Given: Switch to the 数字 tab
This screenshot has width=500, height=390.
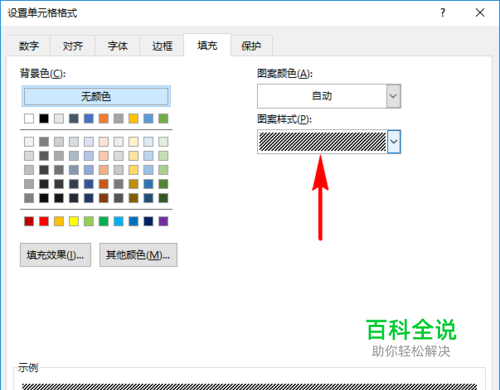Looking at the screenshot, I should [x=29, y=46].
